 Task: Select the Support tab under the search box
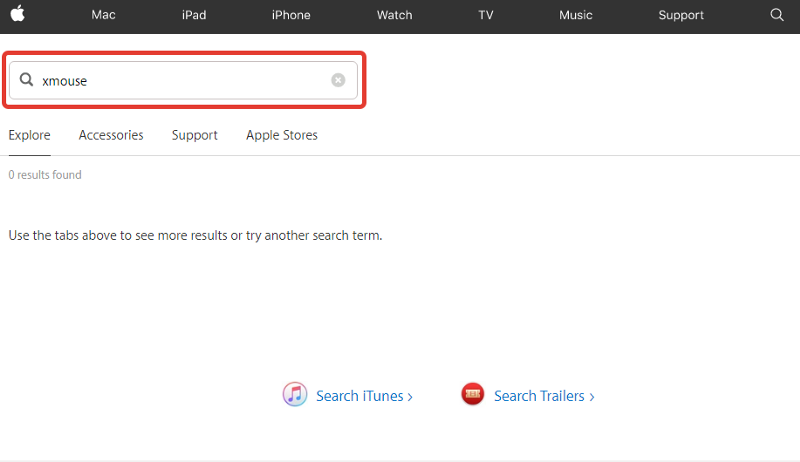[194, 135]
